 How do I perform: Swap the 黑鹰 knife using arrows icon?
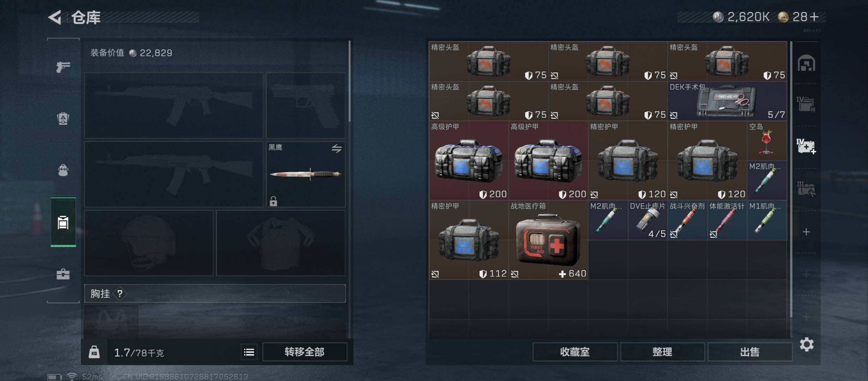click(337, 149)
